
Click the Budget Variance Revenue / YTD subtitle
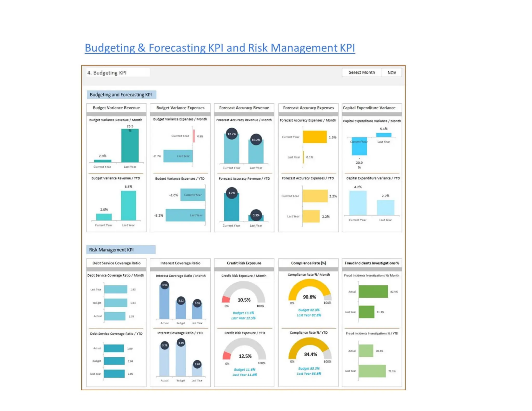coord(116,178)
